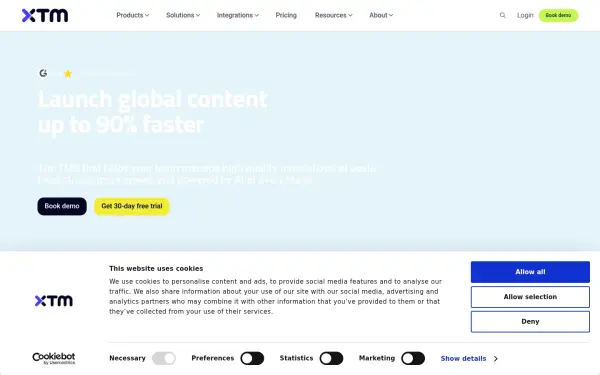This screenshot has height=375, width=600.
Task: Open the Cookiebot by Usercentrics logo
Action: click(54, 359)
